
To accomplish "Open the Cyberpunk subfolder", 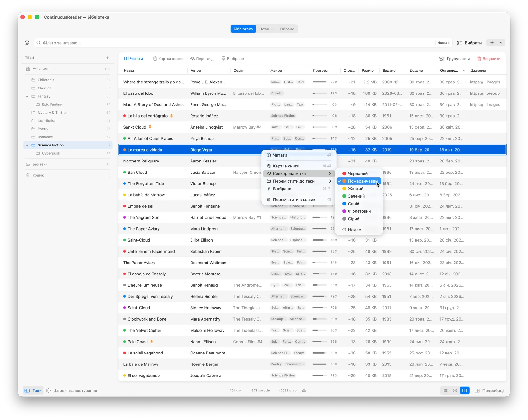I will coord(68,153).
